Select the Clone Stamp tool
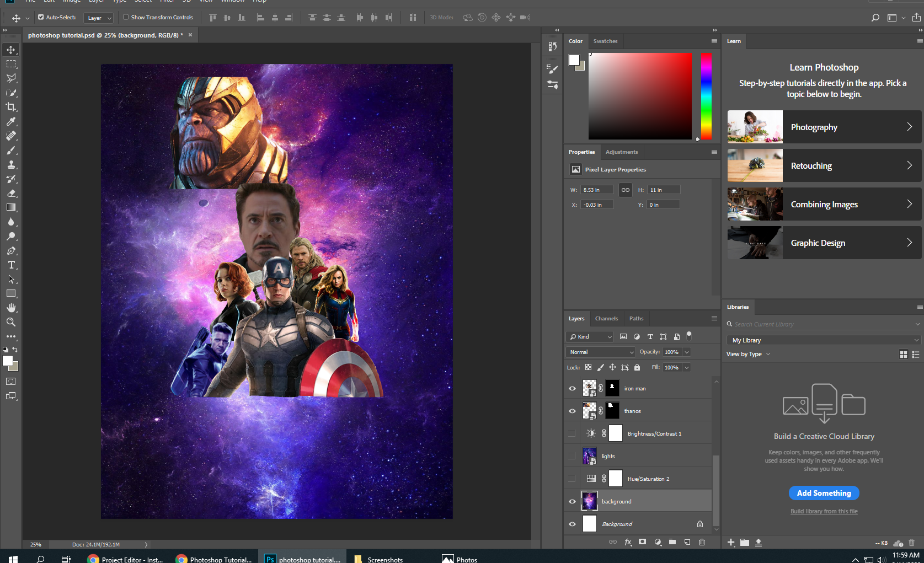Screen dimensions: 924x563 click(x=11, y=164)
